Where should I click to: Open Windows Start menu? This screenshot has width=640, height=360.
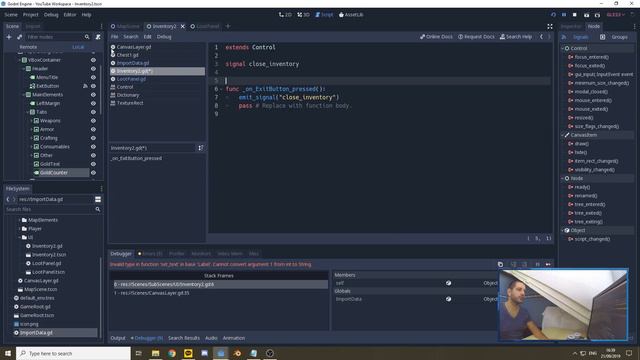click(x=8, y=353)
